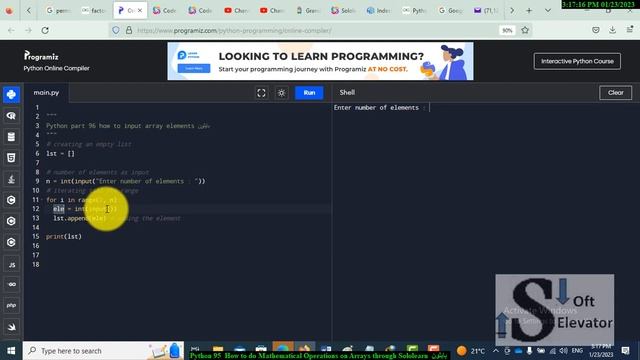Reset the 90% zoom level

coord(507,31)
